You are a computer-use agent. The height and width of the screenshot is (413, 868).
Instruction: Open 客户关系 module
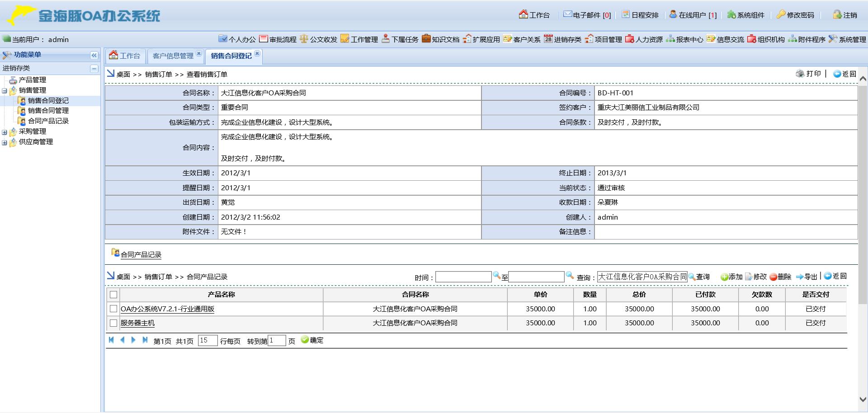click(x=522, y=39)
